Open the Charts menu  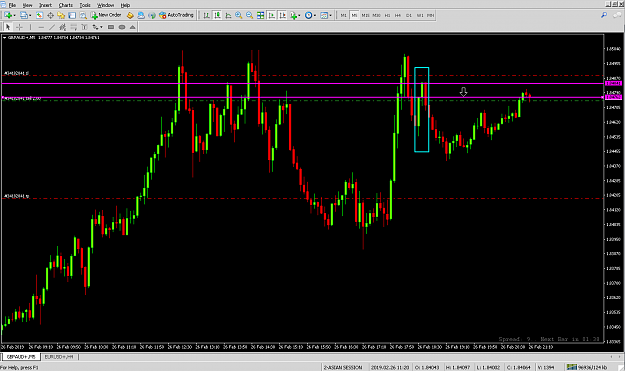66,5
